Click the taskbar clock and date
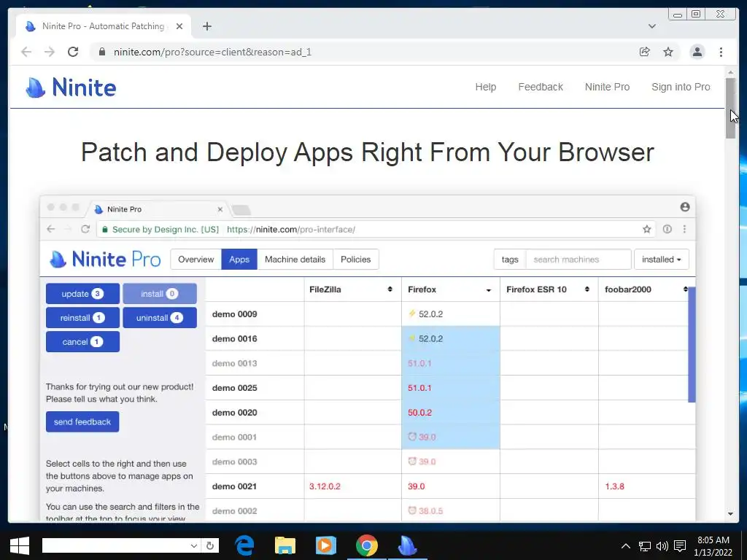The width and height of the screenshot is (747, 560). tap(713, 546)
